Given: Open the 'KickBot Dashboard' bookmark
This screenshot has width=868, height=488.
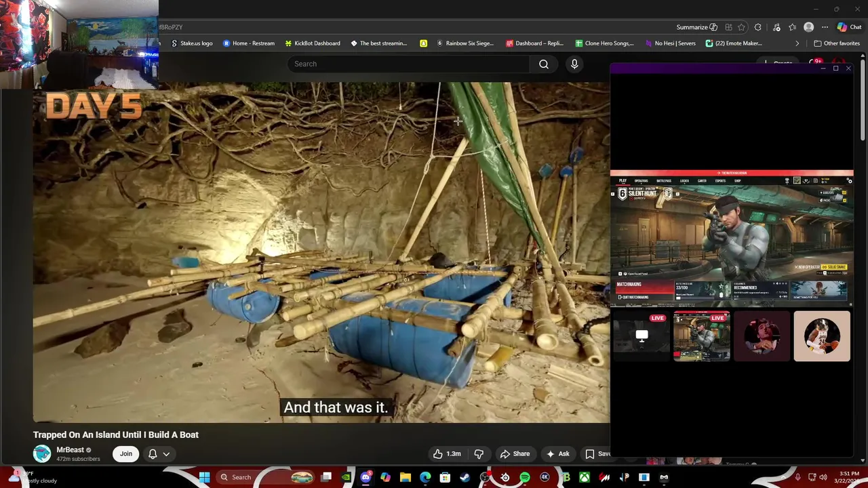Looking at the screenshot, I should pyautogui.click(x=313, y=43).
